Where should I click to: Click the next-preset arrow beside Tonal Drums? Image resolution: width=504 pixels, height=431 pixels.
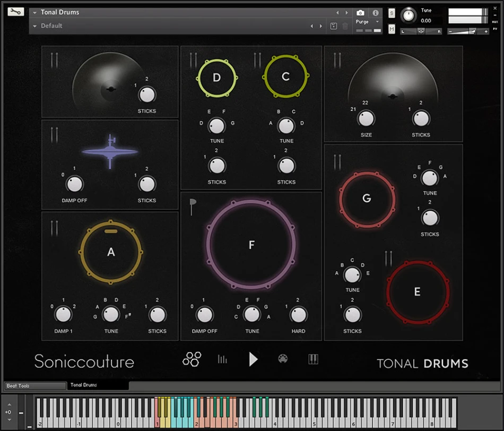point(346,12)
